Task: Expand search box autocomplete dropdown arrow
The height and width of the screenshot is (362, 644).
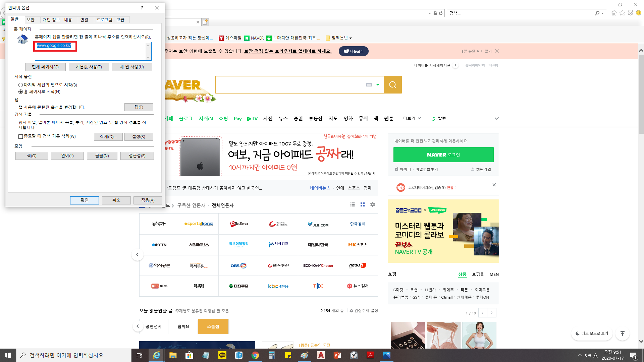Action: tap(378, 85)
